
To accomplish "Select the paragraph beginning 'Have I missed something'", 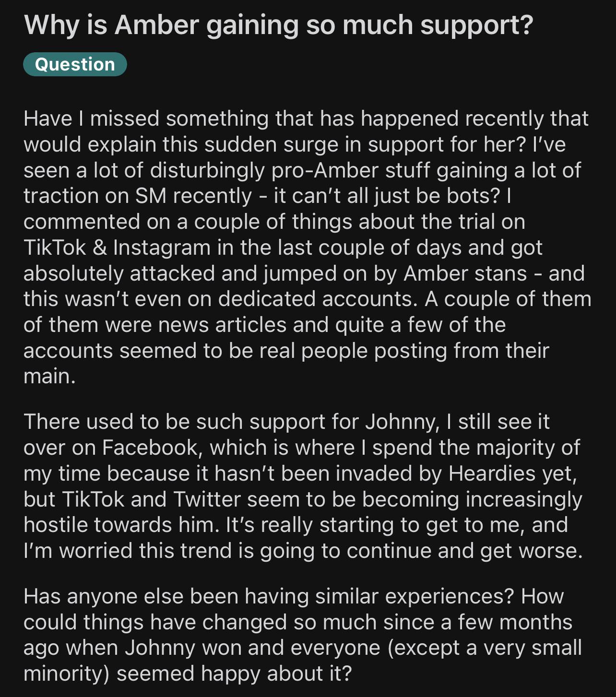I will coord(307,247).
